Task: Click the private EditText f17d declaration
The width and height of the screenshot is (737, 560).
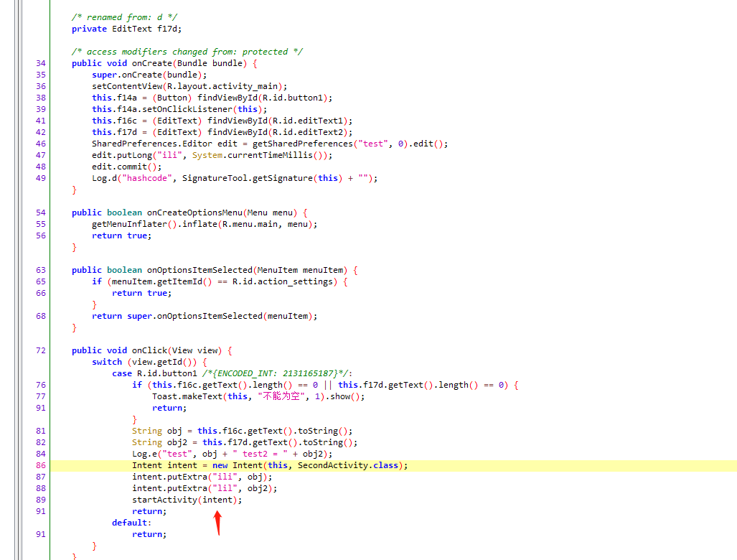Action: [x=126, y=29]
